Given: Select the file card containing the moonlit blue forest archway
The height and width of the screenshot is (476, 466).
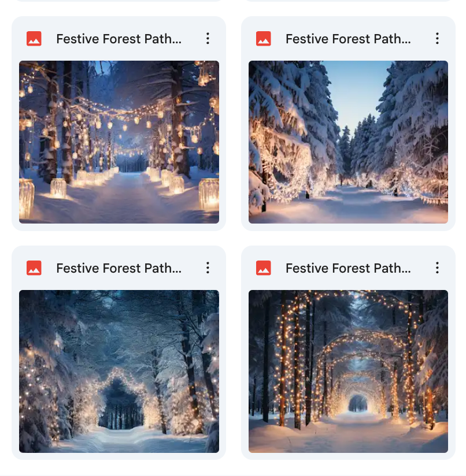Looking at the screenshot, I should click(119, 353).
